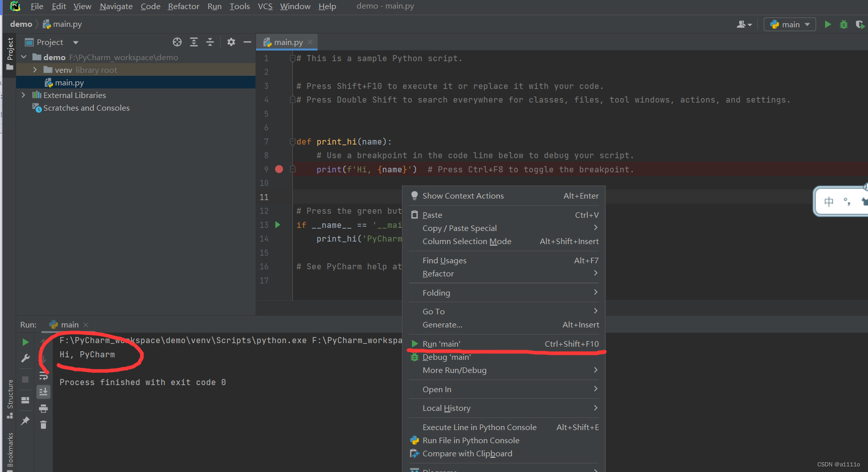Viewport: 868px width, 472px height.
Task: Clear the Run console with the trash icon
Action: click(x=43, y=426)
